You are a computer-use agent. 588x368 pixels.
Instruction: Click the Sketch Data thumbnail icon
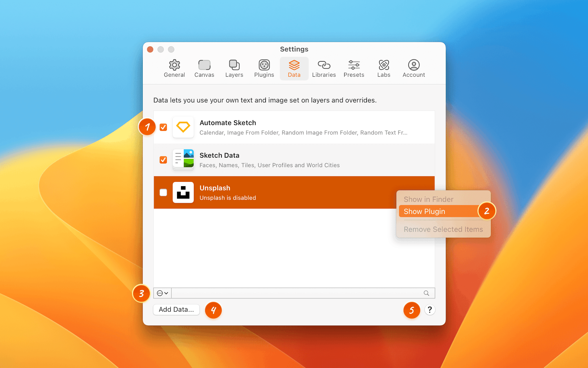183,159
